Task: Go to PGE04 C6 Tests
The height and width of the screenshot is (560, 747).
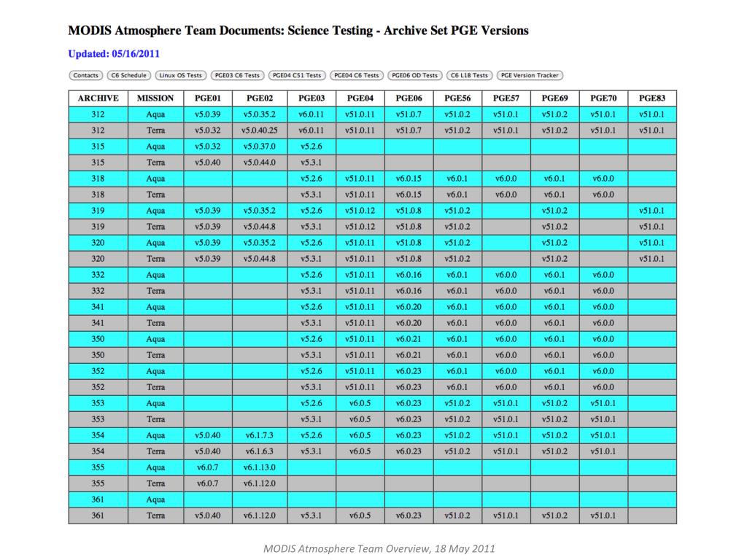Action: pos(356,75)
